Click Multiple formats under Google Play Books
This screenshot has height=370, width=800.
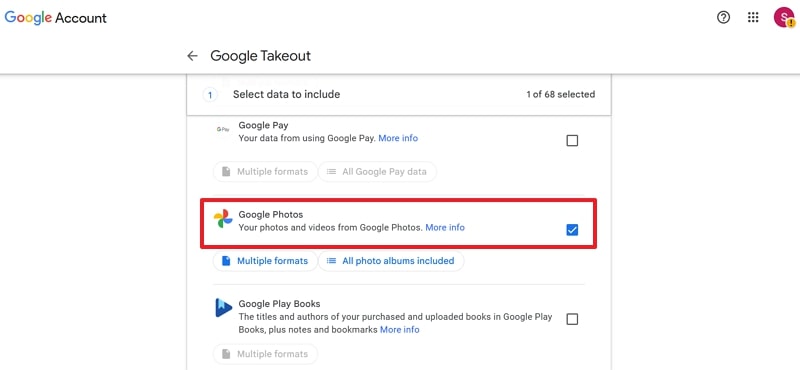(x=265, y=354)
